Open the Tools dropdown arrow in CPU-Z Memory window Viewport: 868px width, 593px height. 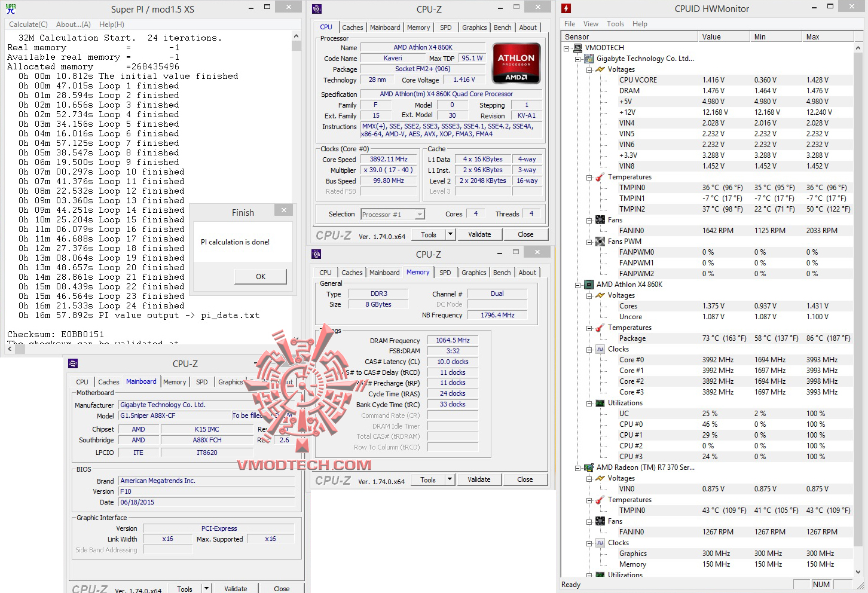[450, 479]
